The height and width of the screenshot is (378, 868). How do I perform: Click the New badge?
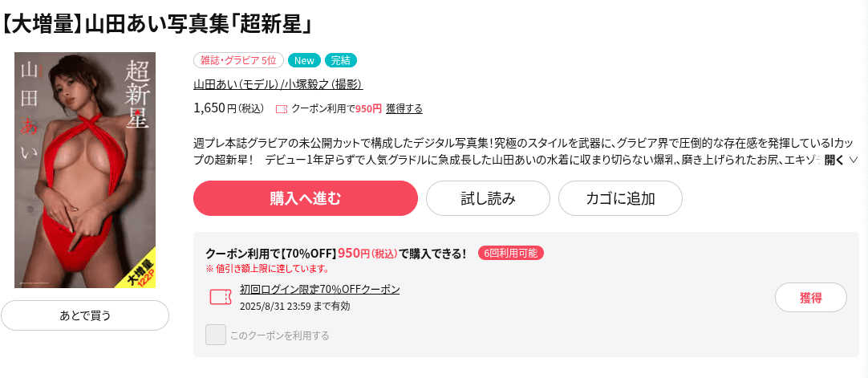click(x=304, y=60)
